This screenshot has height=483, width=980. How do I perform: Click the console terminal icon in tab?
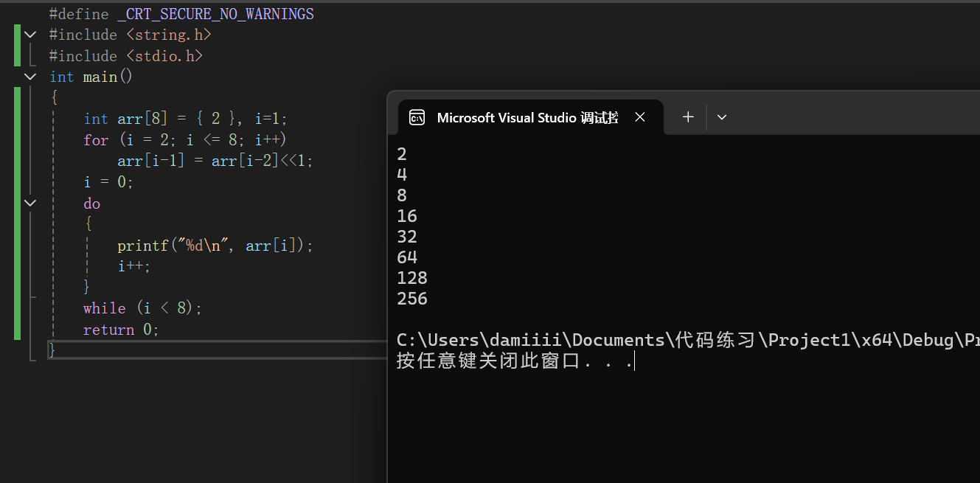[417, 118]
